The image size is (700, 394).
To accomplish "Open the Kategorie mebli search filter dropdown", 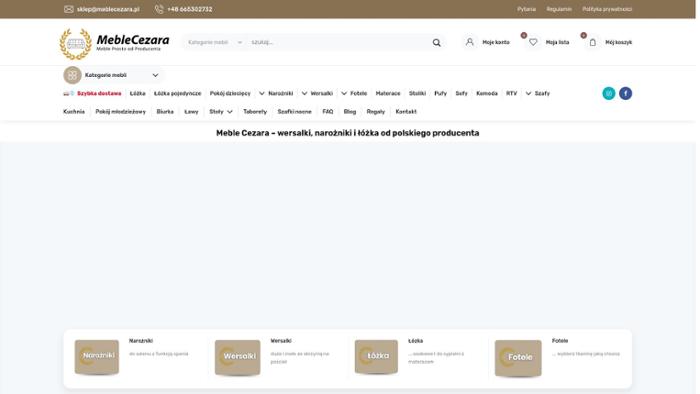I will pyautogui.click(x=215, y=42).
